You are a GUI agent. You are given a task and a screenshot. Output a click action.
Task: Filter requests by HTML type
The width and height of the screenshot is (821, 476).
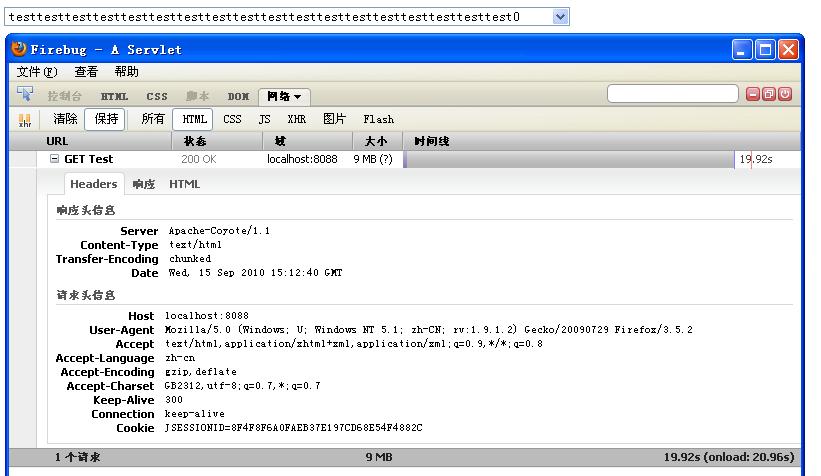194,119
